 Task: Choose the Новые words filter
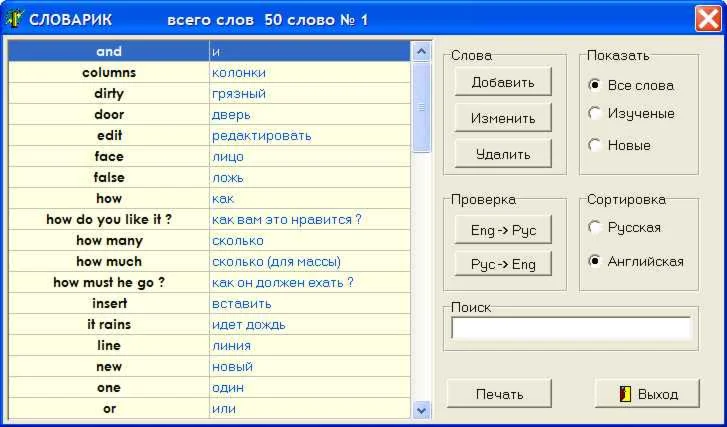tap(594, 145)
